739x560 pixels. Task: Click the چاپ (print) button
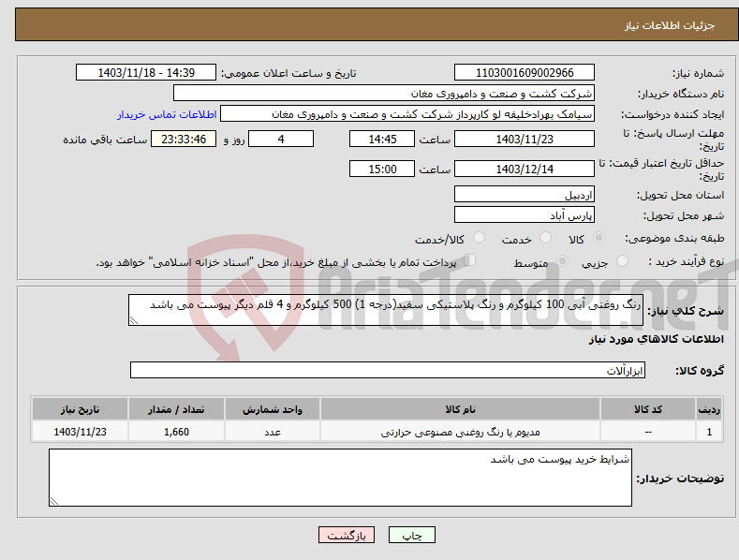pyautogui.click(x=411, y=535)
